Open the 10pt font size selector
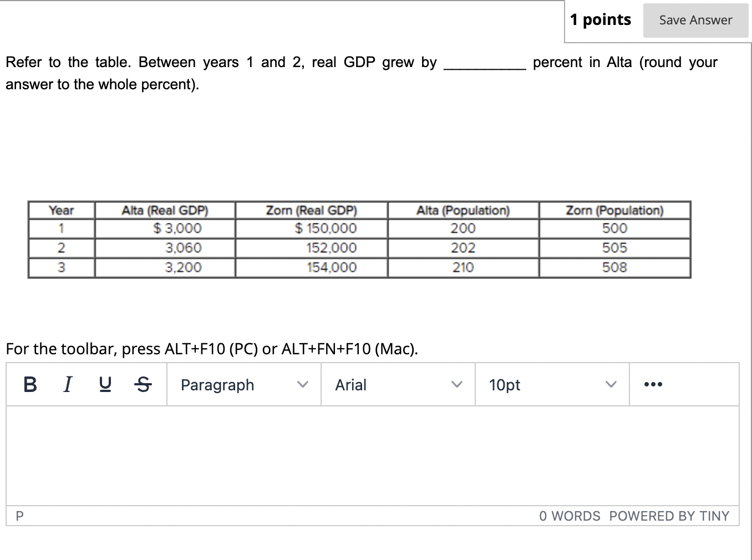The height and width of the screenshot is (560, 752). (x=504, y=384)
